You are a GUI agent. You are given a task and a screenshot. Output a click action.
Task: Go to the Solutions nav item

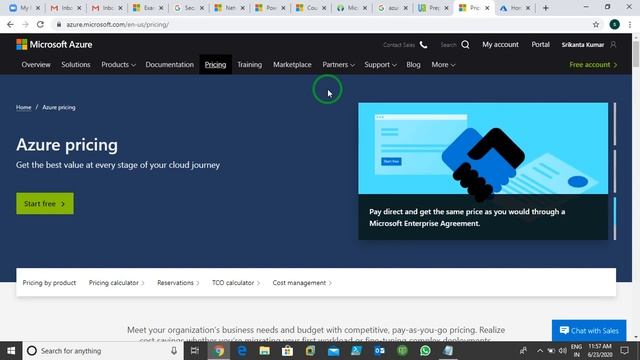pos(76,64)
